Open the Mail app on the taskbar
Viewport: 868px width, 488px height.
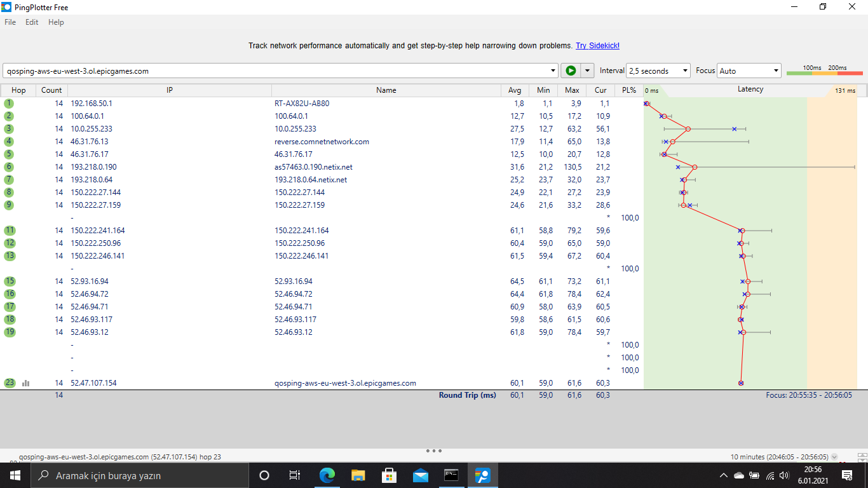click(421, 475)
